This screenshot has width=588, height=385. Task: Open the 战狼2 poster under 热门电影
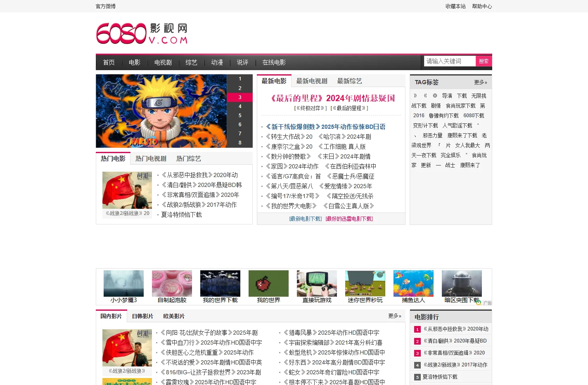(x=127, y=190)
